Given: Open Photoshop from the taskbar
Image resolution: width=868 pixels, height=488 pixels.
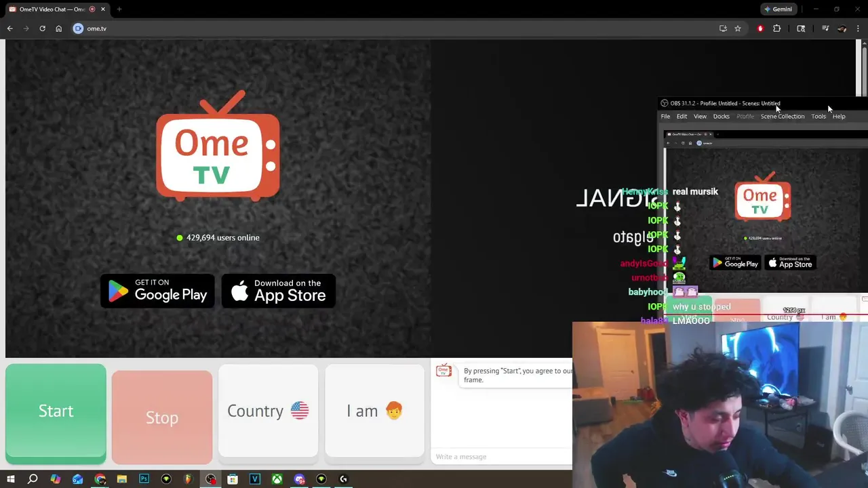Looking at the screenshot, I should (144, 479).
